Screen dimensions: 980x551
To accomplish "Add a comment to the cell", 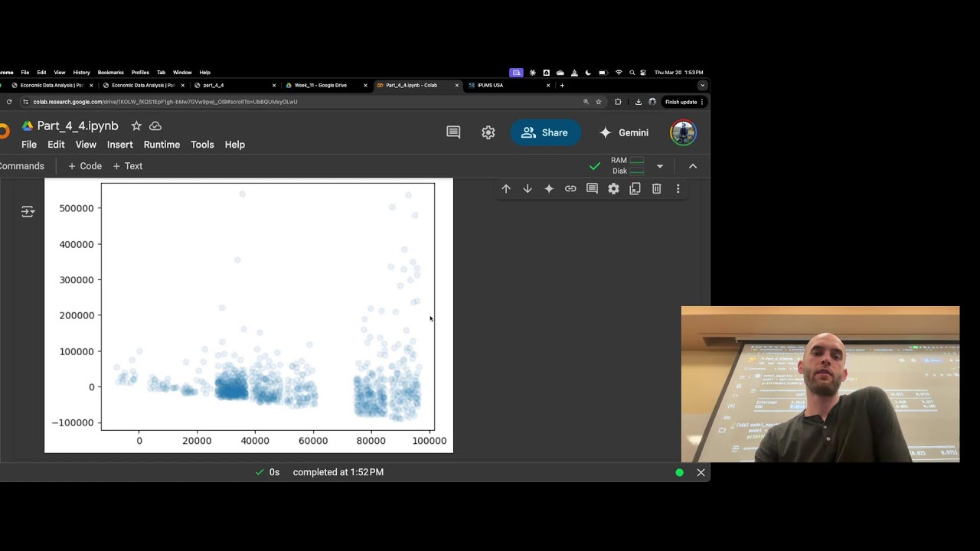I will coord(592,188).
